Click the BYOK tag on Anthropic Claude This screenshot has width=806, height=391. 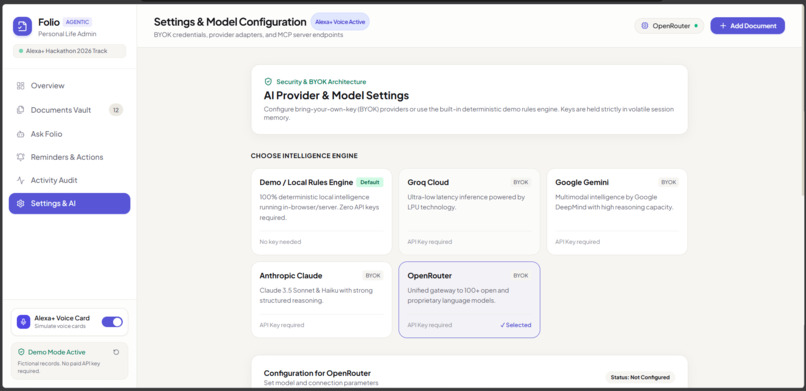(373, 275)
